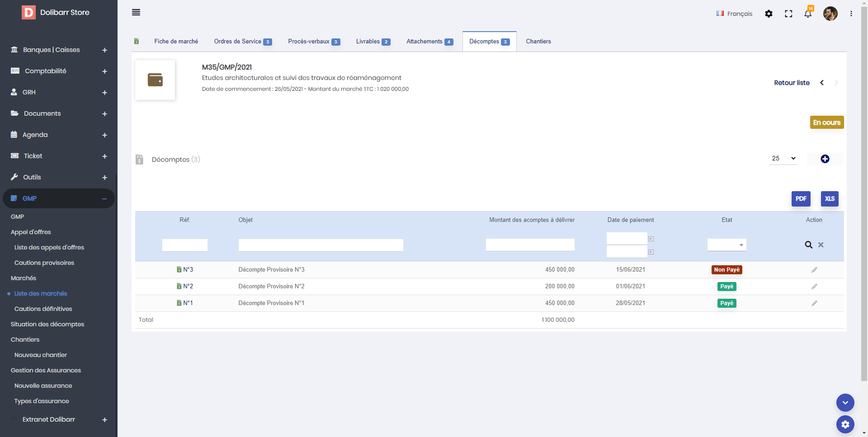The width and height of the screenshot is (868, 437).
Task: Toggle fullscreen mode icon
Action: [788, 14]
